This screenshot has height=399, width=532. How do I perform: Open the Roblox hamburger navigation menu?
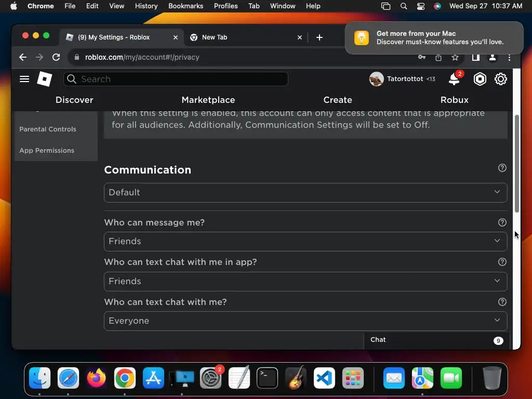pos(24,79)
